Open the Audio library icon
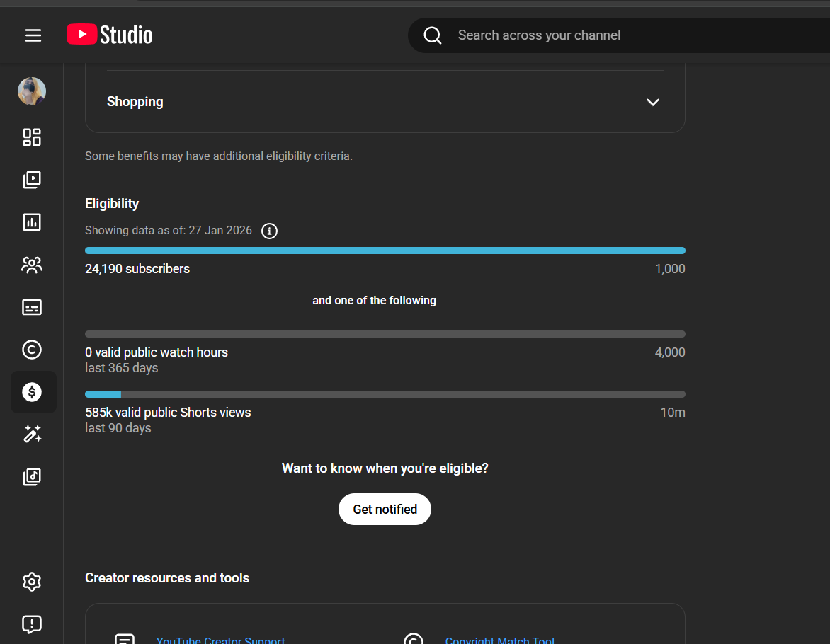Image resolution: width=830 pixels, height=644 pixels. (x=32, y=477)
